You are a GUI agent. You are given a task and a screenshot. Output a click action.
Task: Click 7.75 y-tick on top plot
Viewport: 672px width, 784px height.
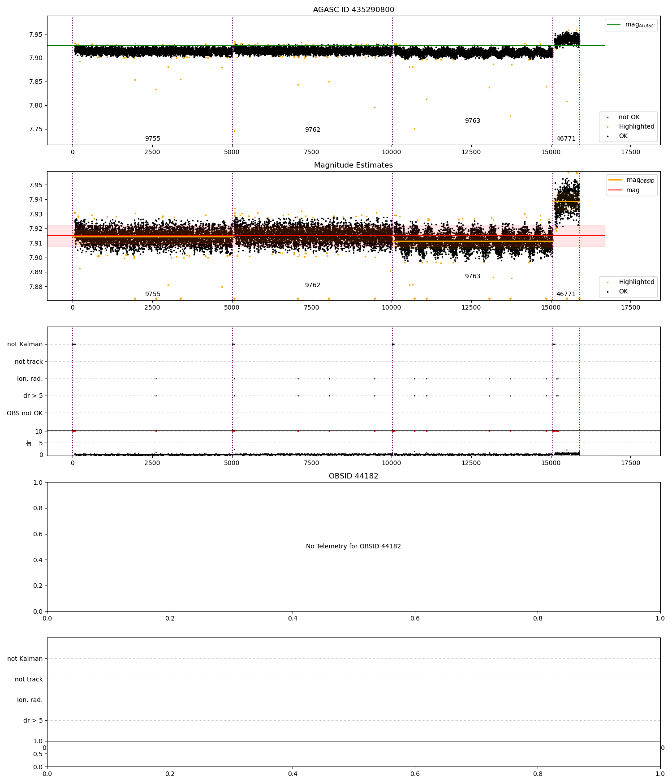(36, 129)
